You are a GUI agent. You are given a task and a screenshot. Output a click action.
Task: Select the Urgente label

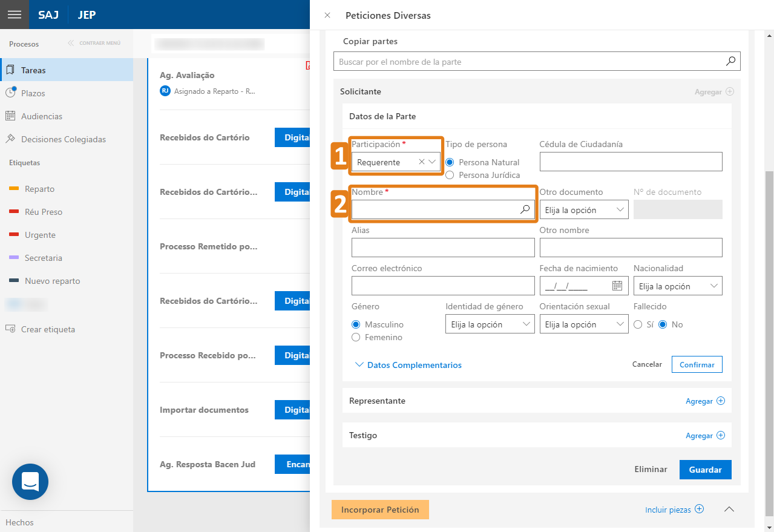[40, 235]
